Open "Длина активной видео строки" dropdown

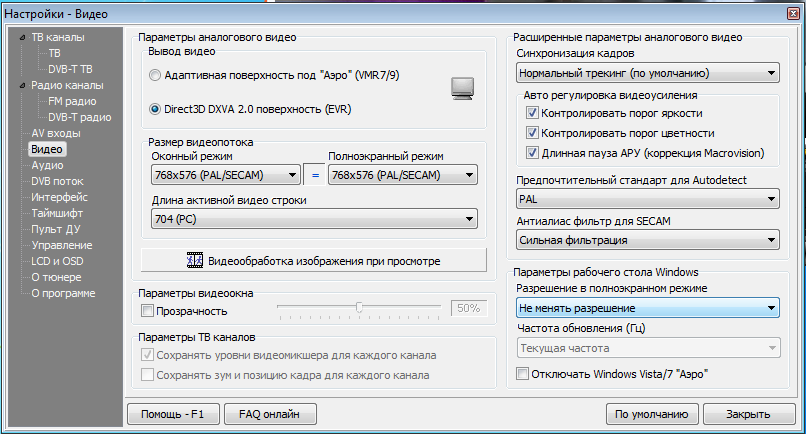(x=314, y=220)
